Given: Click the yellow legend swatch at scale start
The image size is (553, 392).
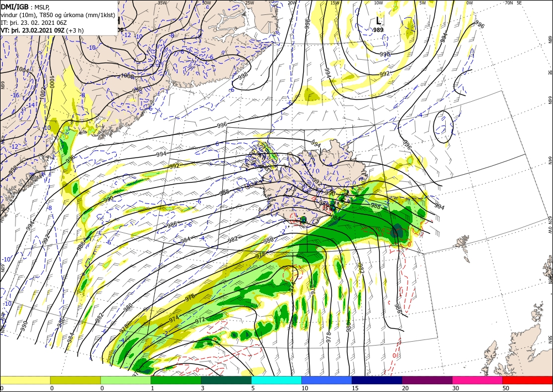Looking at the screenshot, I should 25,380.
